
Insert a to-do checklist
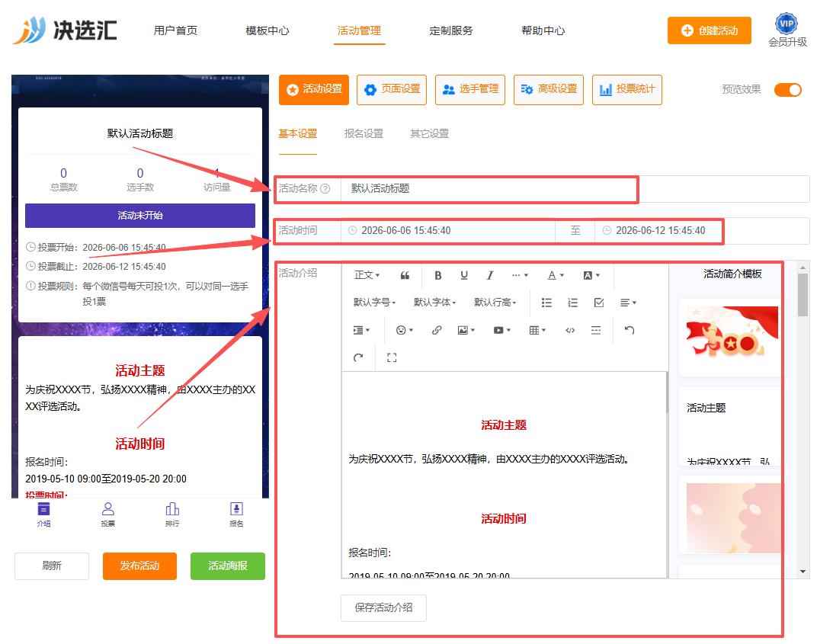(x=599, y=303)
